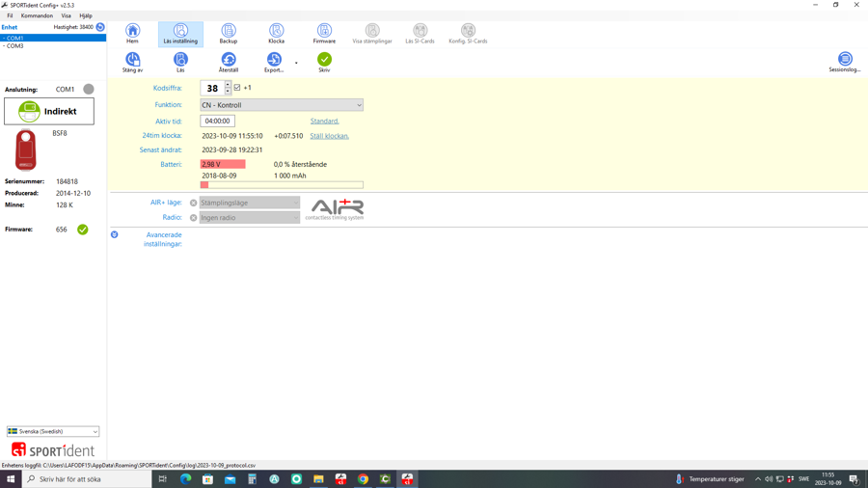Select COM1 in the device list
The width and height of the screenshot is (868, 488).
(53, 39)
